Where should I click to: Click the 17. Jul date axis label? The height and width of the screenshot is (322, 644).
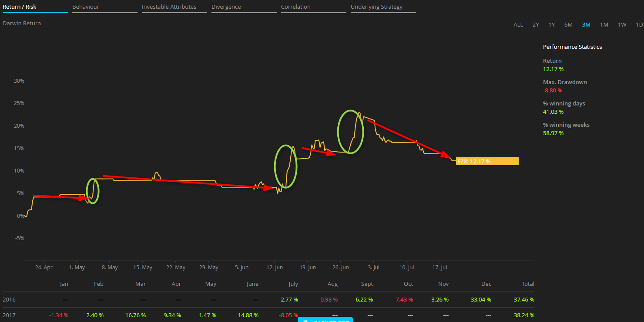[x=439, y=268]
